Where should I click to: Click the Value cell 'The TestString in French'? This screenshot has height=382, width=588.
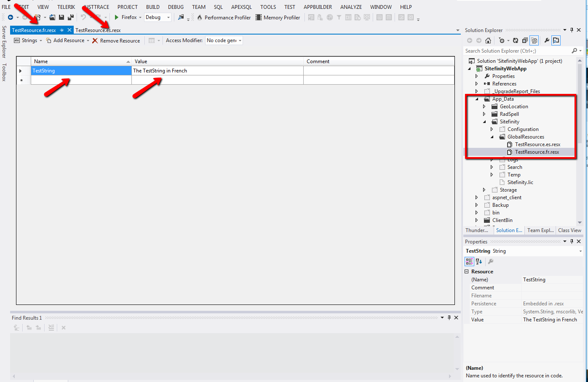(217, 71)
